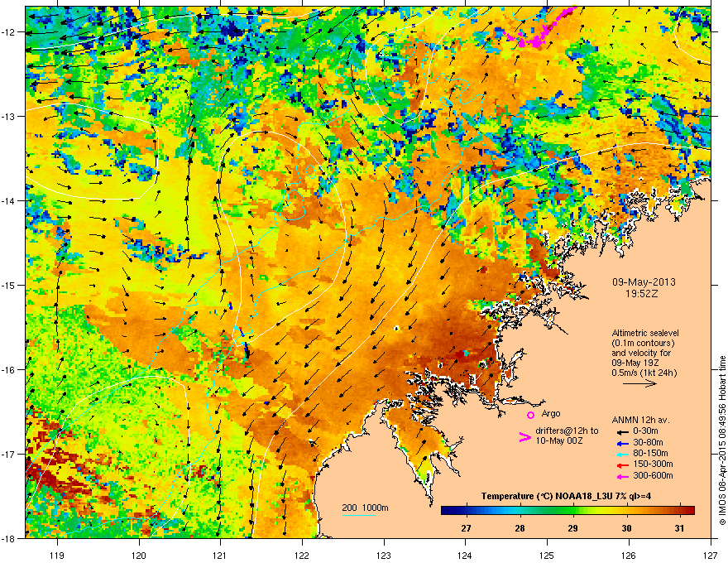The image size is (728, 563).
Task: Click longitude axis label 123
Action: point(384,555)
